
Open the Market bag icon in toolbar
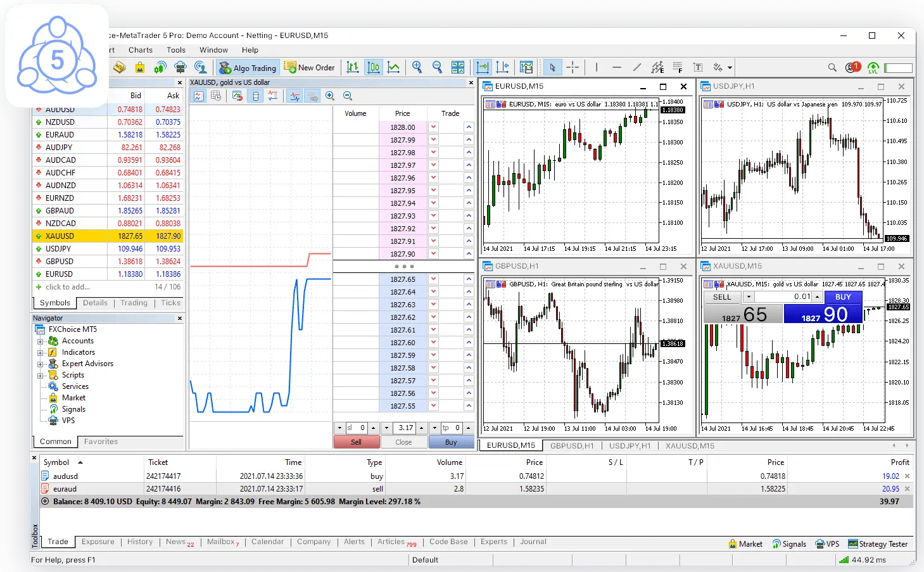coord(140,67)
